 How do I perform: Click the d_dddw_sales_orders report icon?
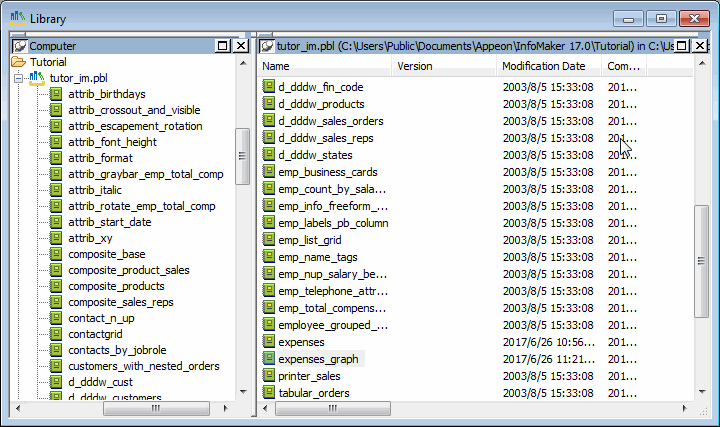269,120
